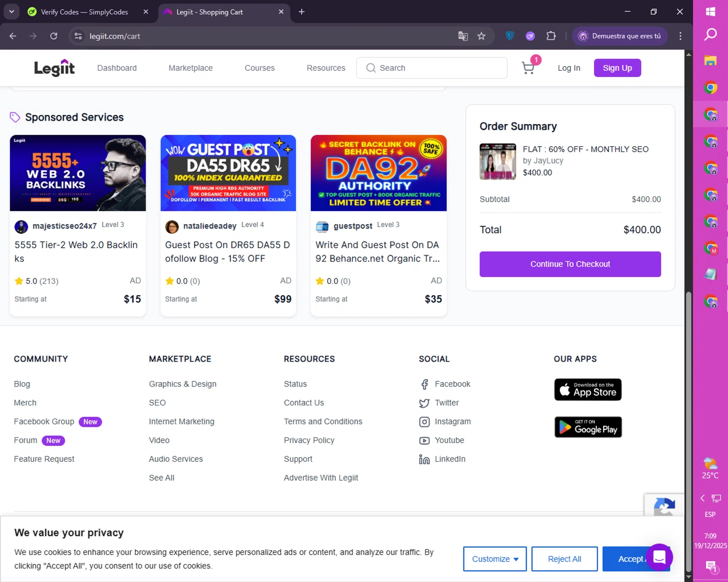Image resolution: width=728 pixels, height=582 pixels.
Task: Open Windows search in taskbar
Action: point(711,34)
